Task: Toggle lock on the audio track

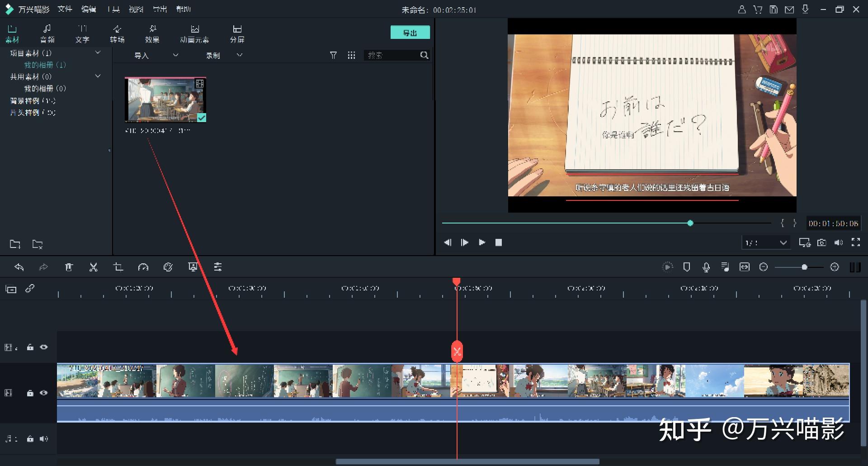Action: (x=30, y=438)
